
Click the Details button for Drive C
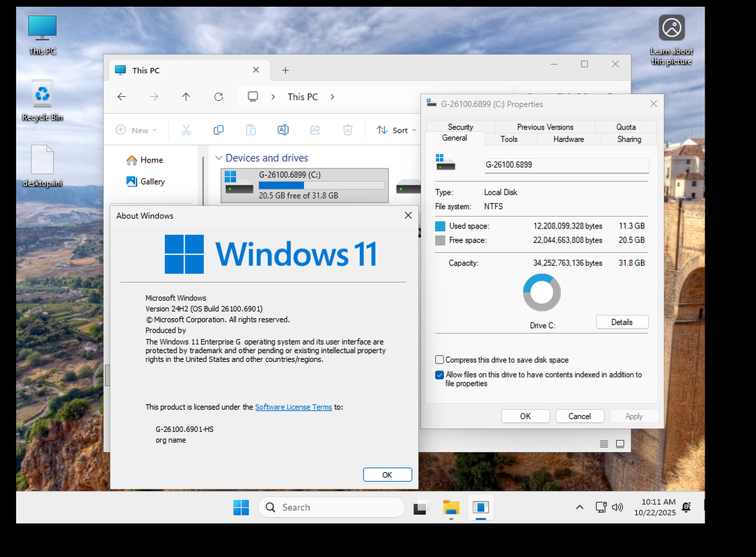tap(622, 322)
